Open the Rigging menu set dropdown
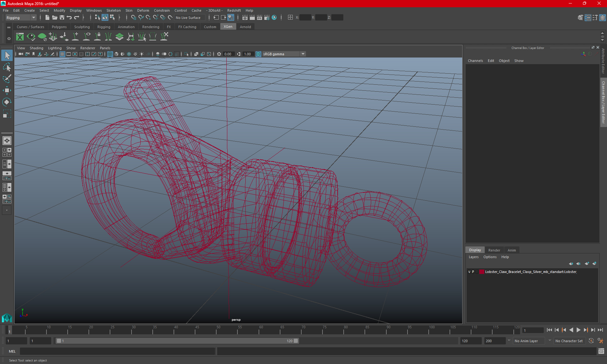Viewport: 607px width, 364px height. (x=21, y=18)
